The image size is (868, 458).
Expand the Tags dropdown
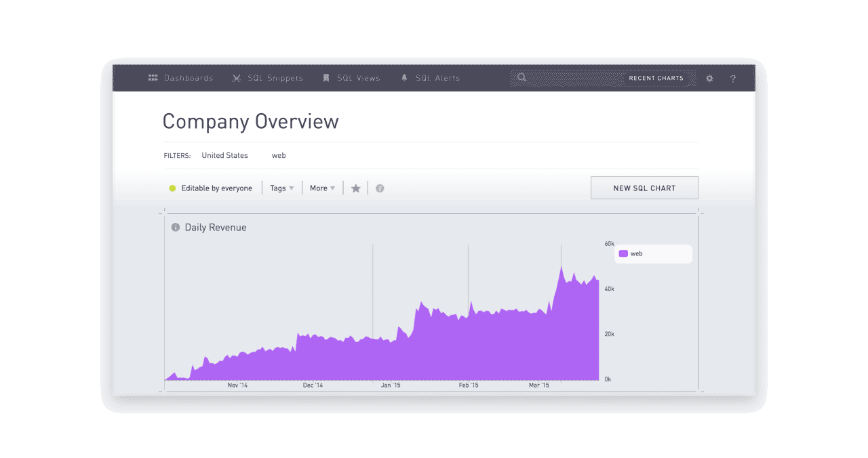click(x=282, y=188)
